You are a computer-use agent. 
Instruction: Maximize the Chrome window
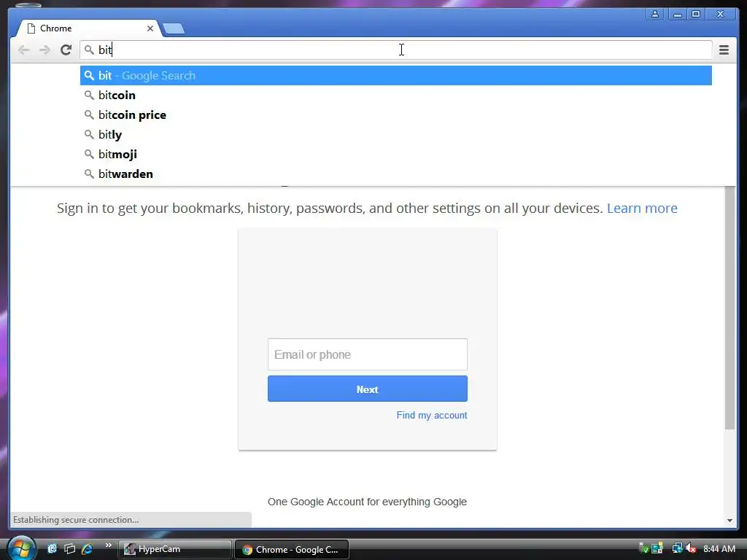pos(695,15)
